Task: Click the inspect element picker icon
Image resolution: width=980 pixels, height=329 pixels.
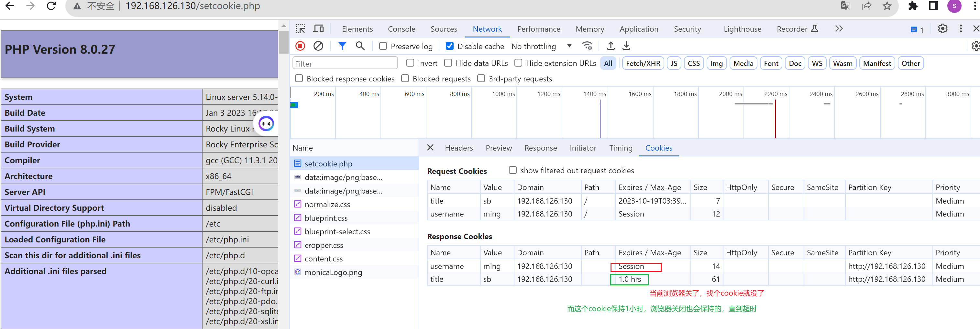Action: click(300, 29)
